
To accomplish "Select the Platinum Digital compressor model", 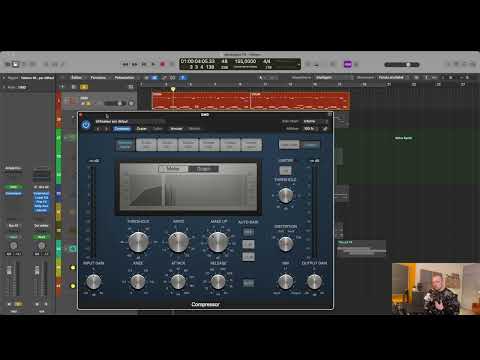I will [125, 145].
